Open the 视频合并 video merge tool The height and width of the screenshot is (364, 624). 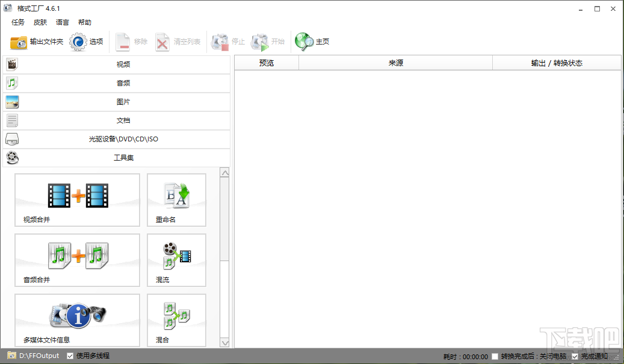77,200
